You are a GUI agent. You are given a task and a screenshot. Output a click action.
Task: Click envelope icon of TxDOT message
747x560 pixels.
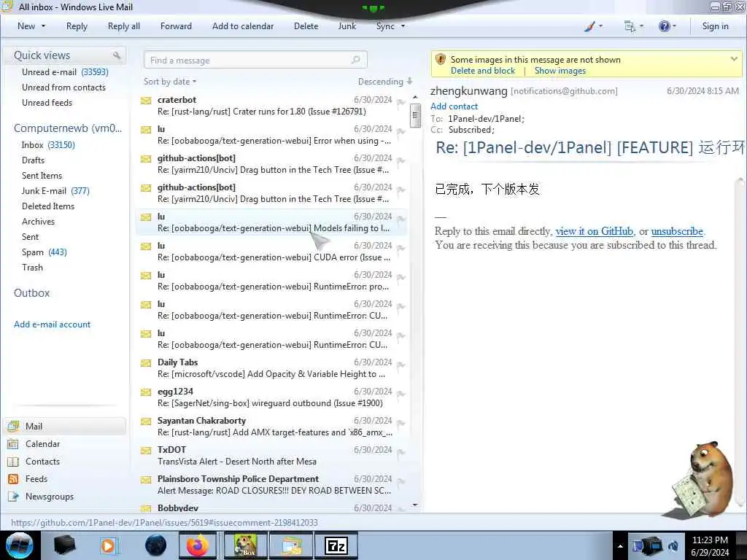coord(146,451)
